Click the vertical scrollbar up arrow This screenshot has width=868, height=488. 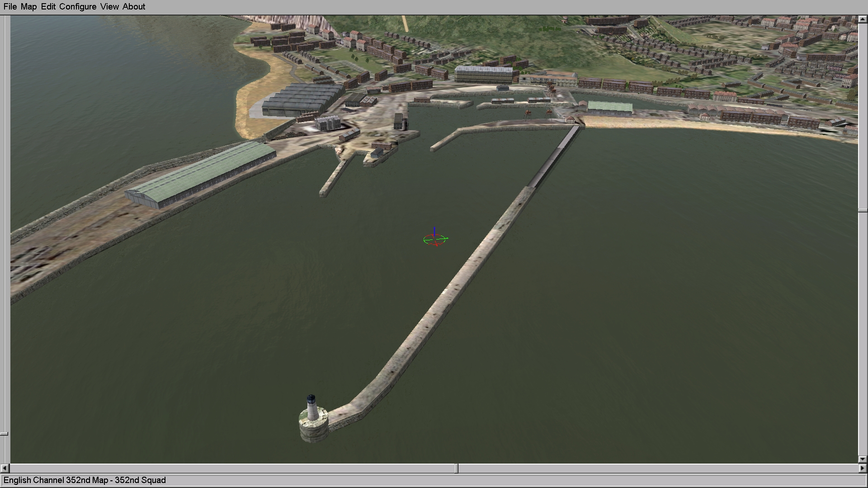coord(863,19)
